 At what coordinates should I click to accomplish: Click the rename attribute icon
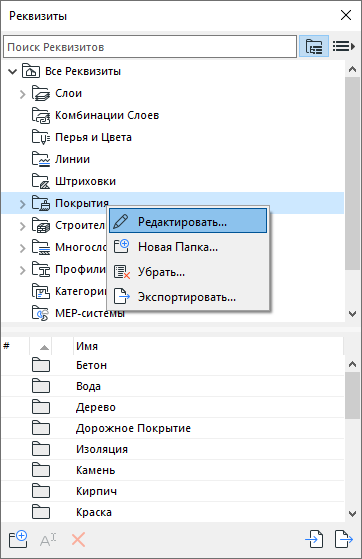(48, 540)
